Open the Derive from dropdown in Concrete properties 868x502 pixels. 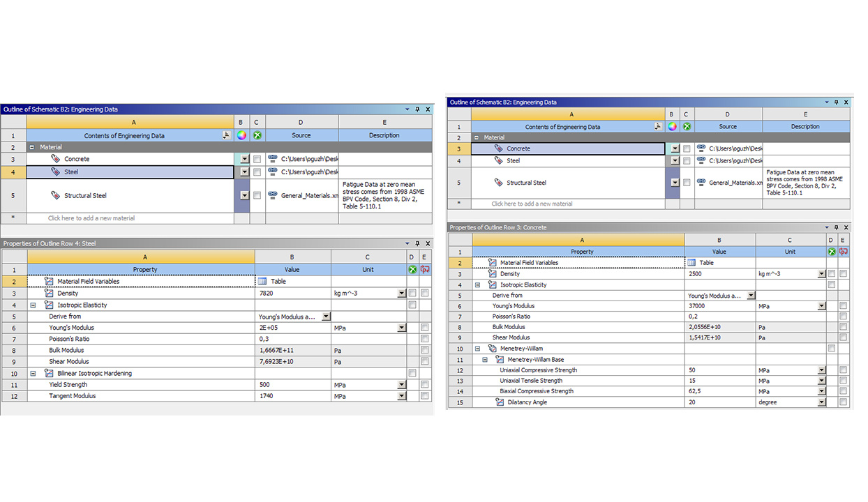tap(751, 296)
